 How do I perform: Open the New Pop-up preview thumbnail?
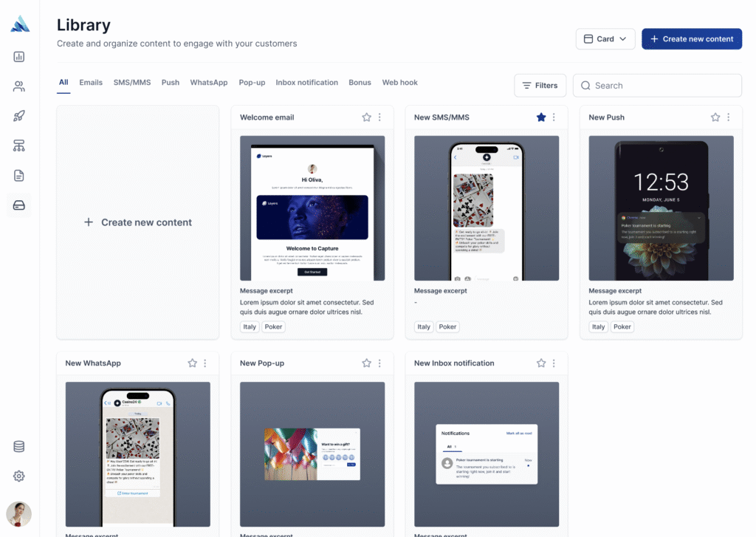[x=312, y=454]
